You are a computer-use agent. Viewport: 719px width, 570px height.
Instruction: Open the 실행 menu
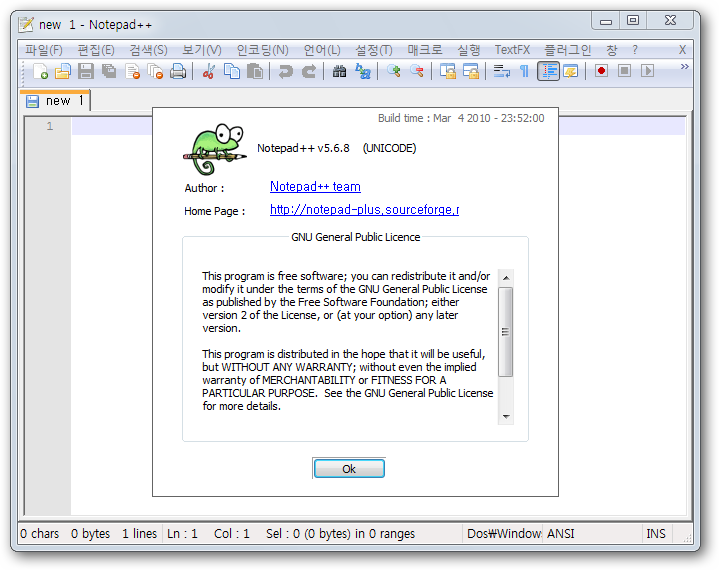point(468,50)
